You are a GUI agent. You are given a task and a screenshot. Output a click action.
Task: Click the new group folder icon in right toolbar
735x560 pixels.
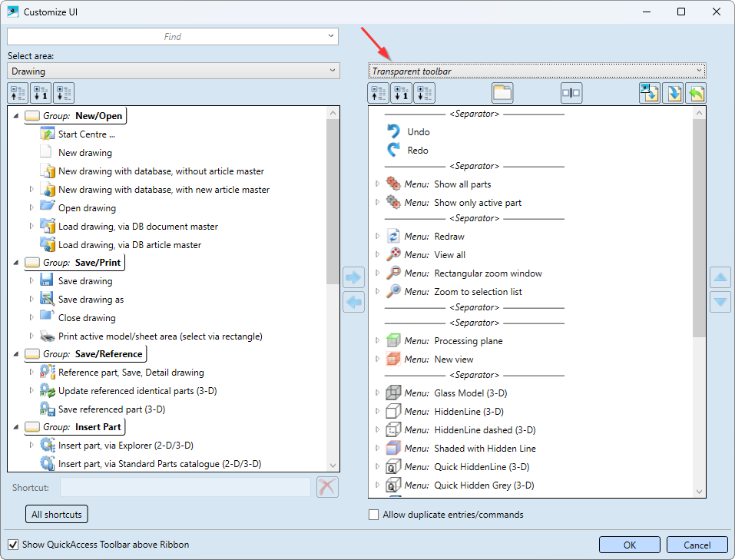502,93
